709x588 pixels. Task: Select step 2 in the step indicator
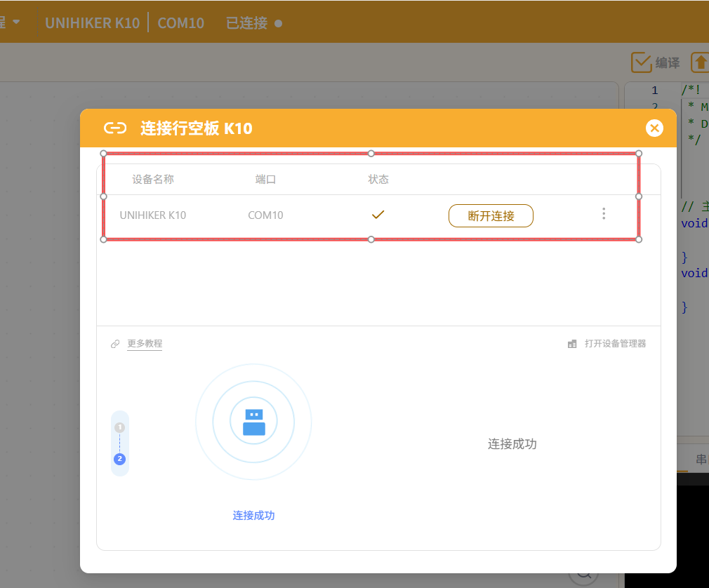120,459
